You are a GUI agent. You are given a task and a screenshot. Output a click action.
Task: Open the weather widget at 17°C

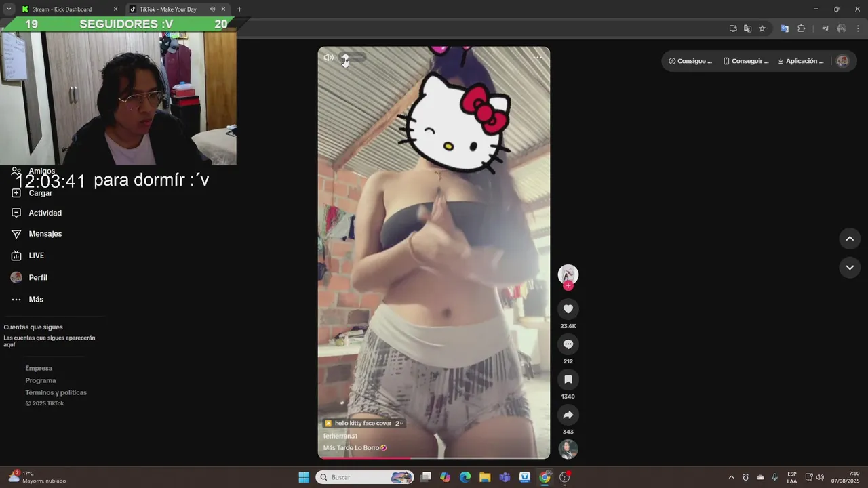pos(37,477)
